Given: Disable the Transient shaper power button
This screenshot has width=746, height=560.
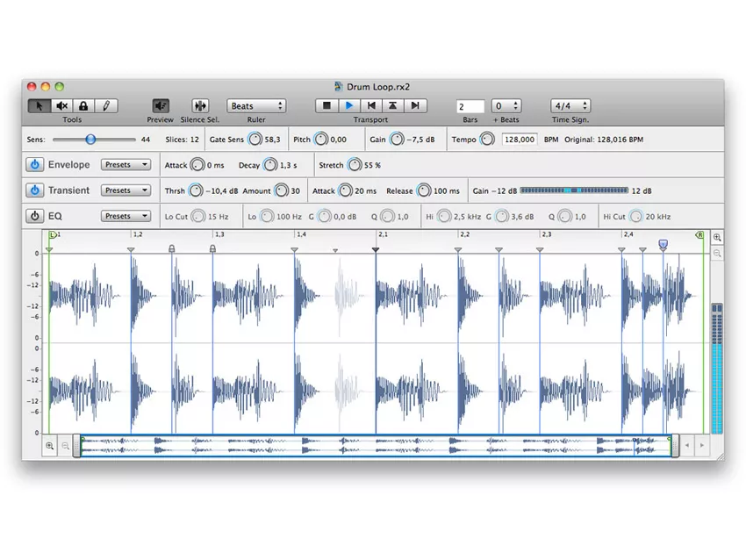Looking at the screenshot, I should 34,190.
